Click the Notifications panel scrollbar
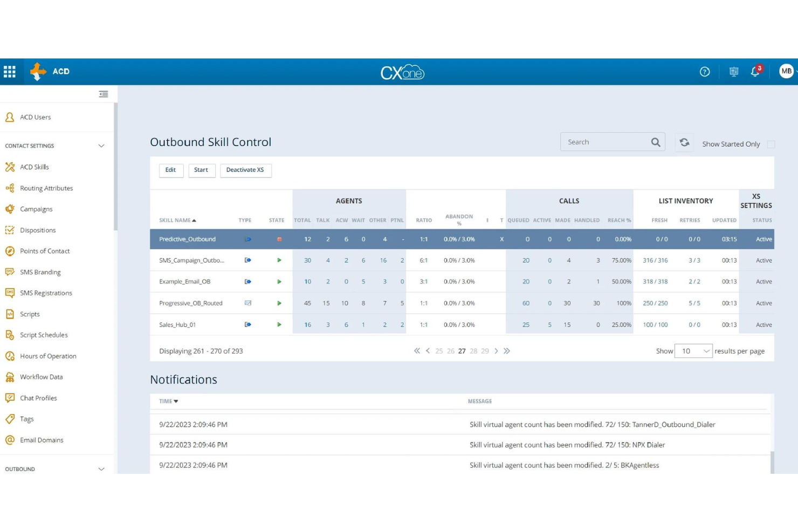 pos(772,462)
